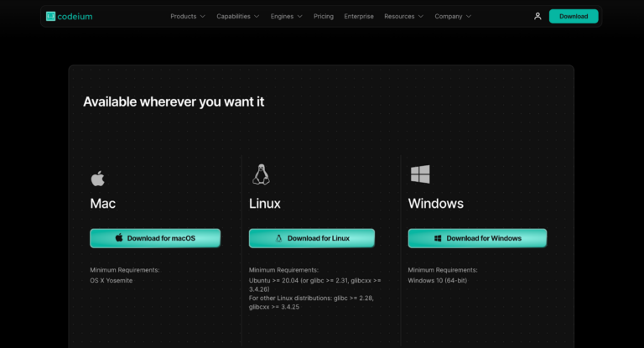Open the Capabilities dropdown
The image size is (644, 348).
click(237, 16)
